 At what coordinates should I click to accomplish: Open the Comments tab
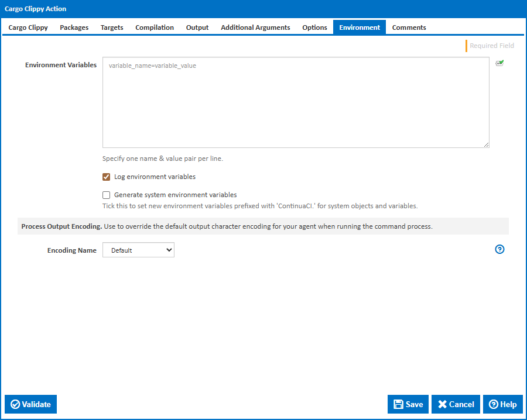click(409, 27)
